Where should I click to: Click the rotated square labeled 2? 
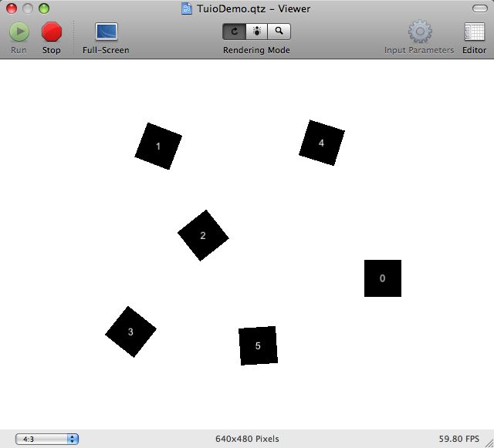[x=203, y=235]
